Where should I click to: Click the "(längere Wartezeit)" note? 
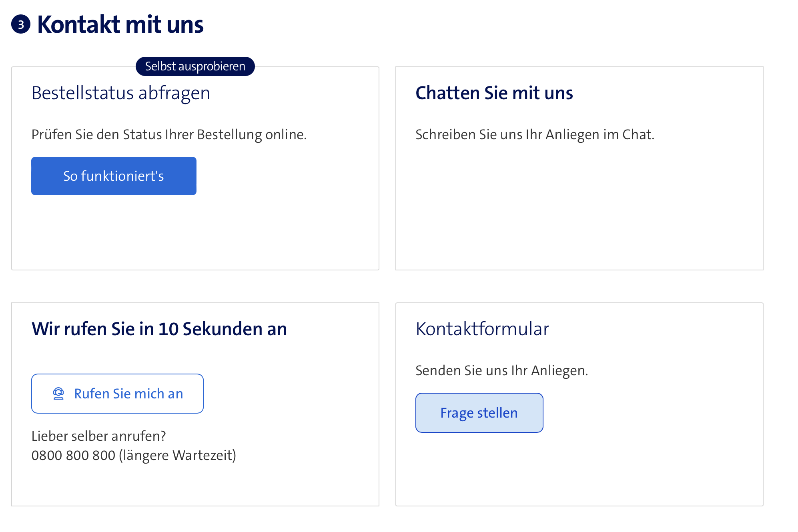point(177,455)
